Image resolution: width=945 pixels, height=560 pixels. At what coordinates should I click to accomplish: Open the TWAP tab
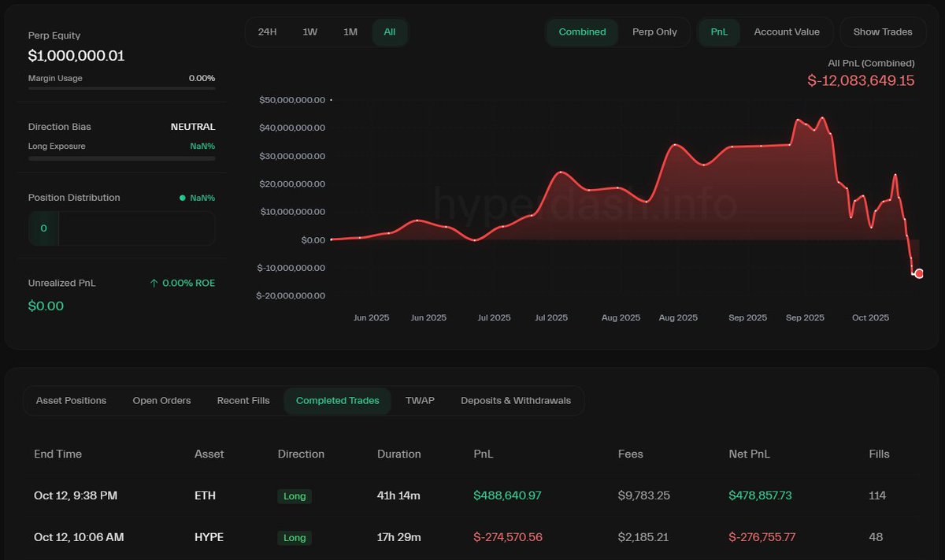(420, 401)
